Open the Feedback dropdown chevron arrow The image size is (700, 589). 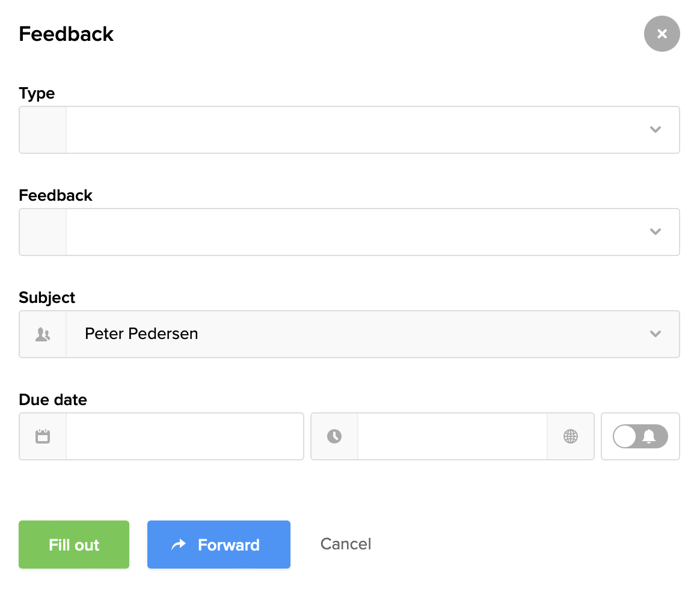[655, 232]
